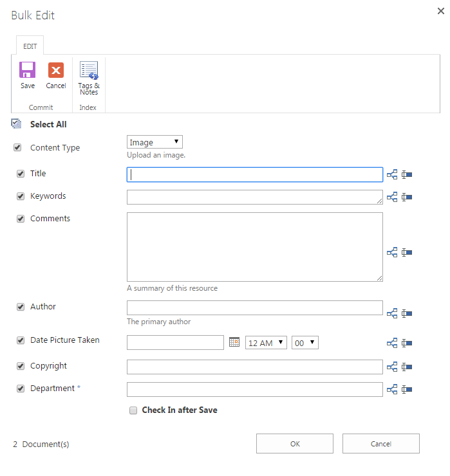This screenshot has height=476, width=450.
Task: Open Tags & Notes from the ribbon
Action: point(89,70)
